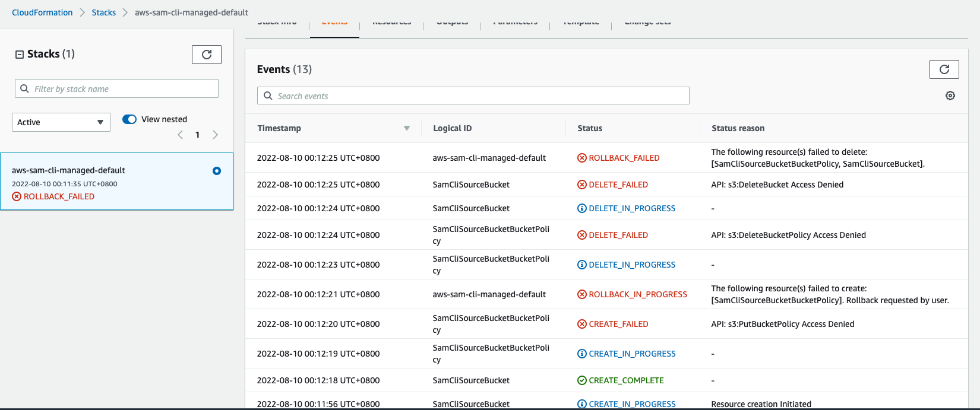980x410 pixels.
Task: Click the reason 'API: s3:DeleteBucketPolicy Access Denied'
Action: [788, 235]
